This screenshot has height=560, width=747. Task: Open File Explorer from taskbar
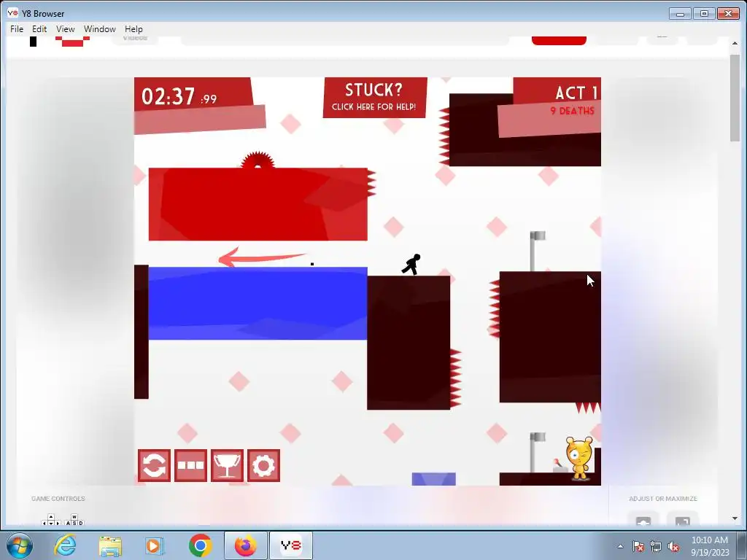pos(110,545)
